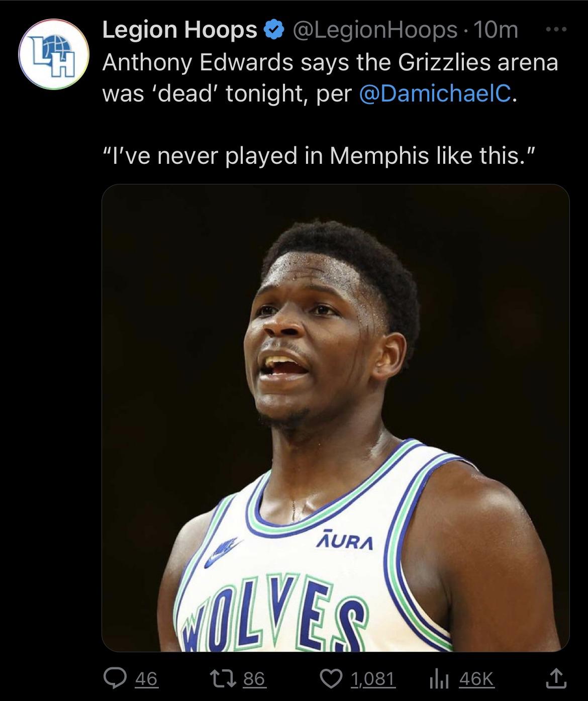Viewport: 588px width, 701px height.
Task: Open the Legion Hoops profile avatar
Action: point(54,54)
